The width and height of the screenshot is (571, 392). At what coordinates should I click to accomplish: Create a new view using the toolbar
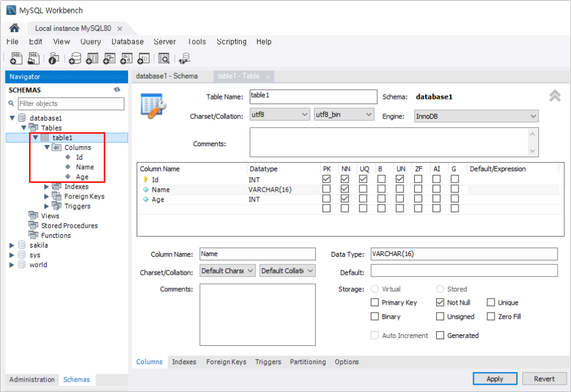[x=109, y=58]
